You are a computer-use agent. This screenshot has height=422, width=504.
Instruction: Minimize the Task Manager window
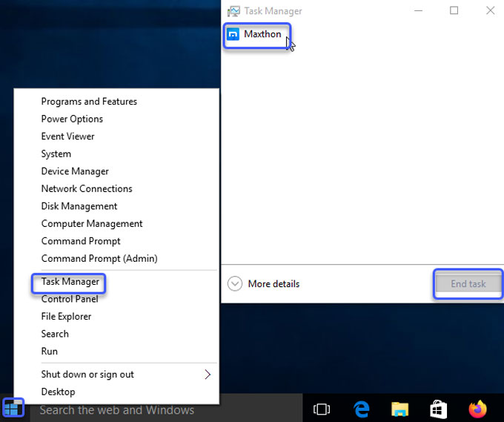click(x=418, y=11)
